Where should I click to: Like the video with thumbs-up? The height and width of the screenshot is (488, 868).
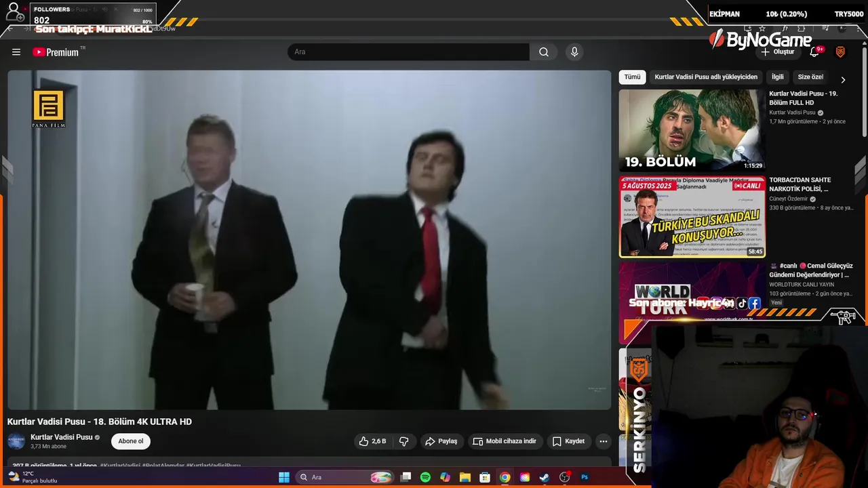pos(372,441)
